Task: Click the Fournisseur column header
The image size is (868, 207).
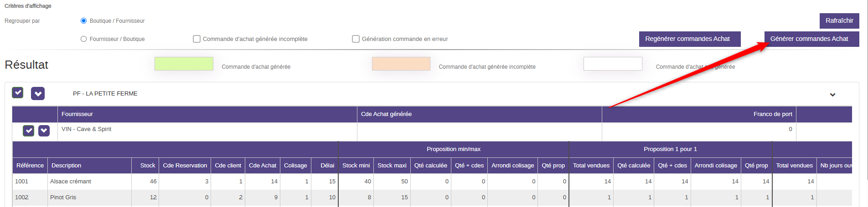Action: tap(77, 114)
